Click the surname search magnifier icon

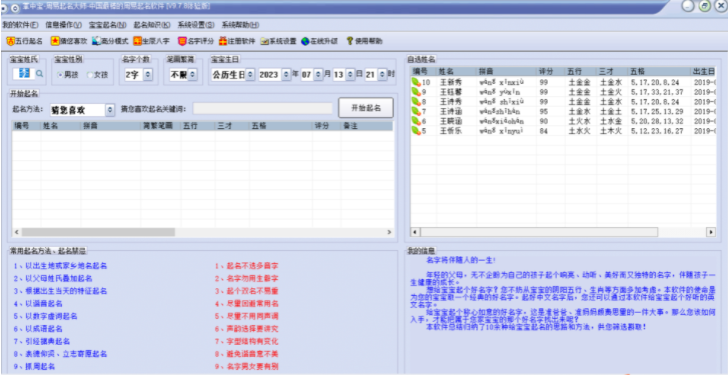tap(39, 73)
